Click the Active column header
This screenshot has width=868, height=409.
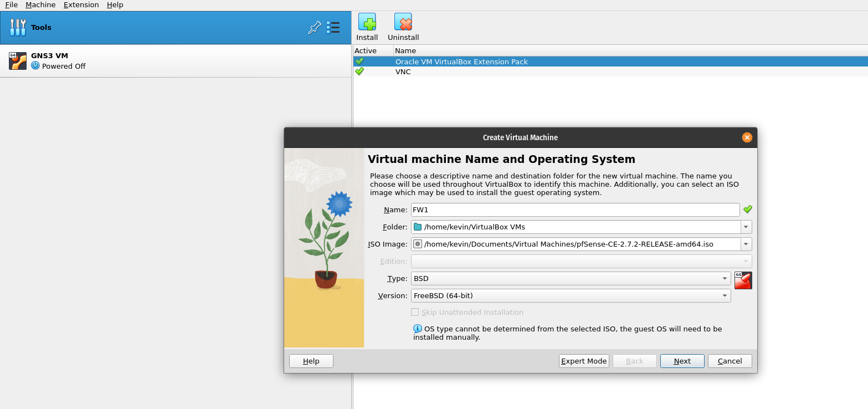click(x=373, y=50)
